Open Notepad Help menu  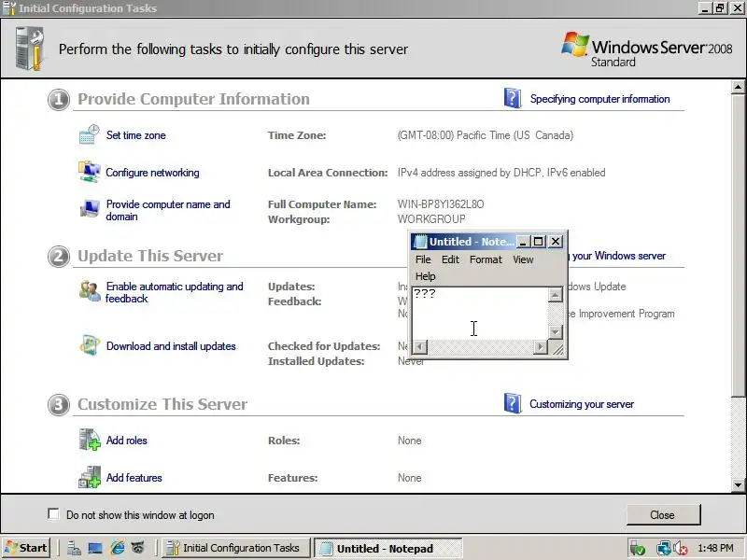click(426, 276)
